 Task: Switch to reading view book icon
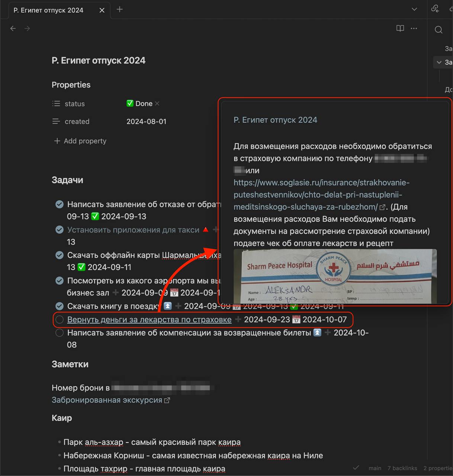coord(400,28)
